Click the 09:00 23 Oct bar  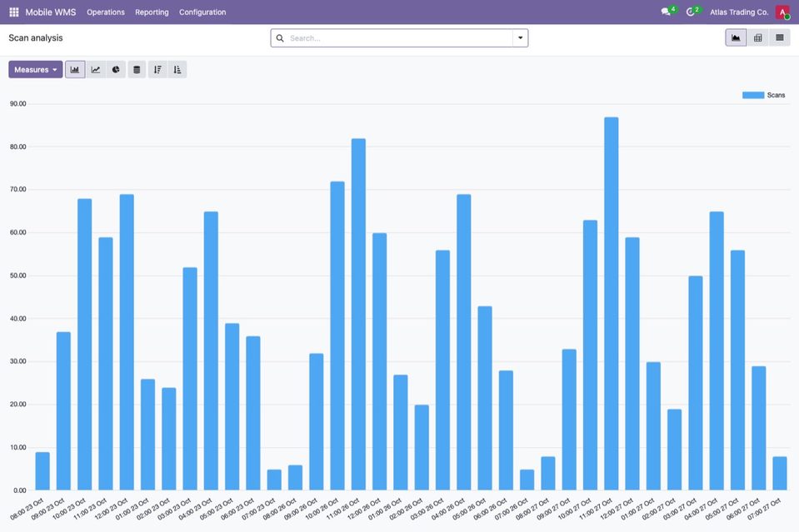coord(63,411)
